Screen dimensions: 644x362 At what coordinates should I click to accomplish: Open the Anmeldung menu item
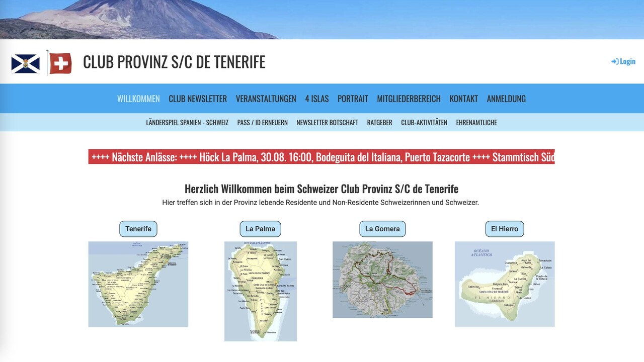(x=506, y=99)
